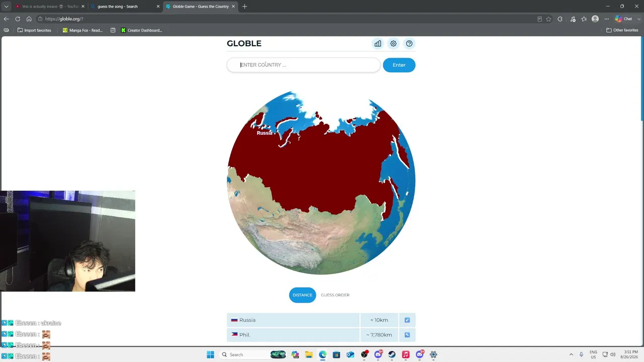Open the ENG US language switcher
The width and height of the screenshot is (644, 362).
(593, 354)
